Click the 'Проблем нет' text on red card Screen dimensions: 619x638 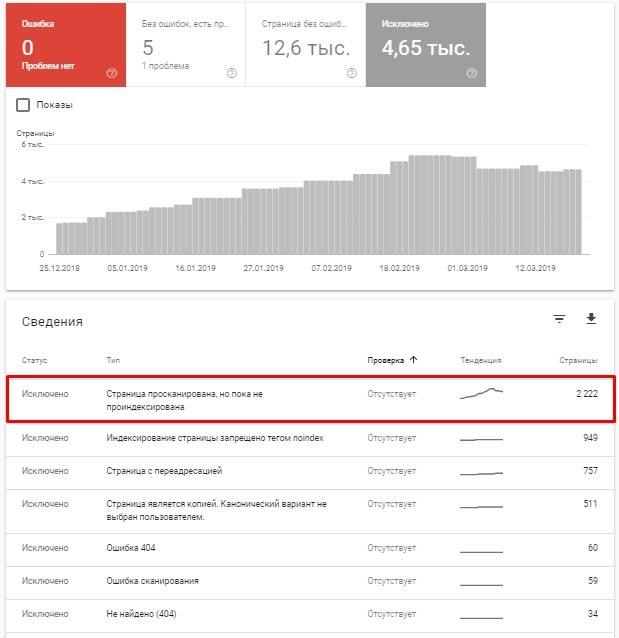(x=48, y=66)
